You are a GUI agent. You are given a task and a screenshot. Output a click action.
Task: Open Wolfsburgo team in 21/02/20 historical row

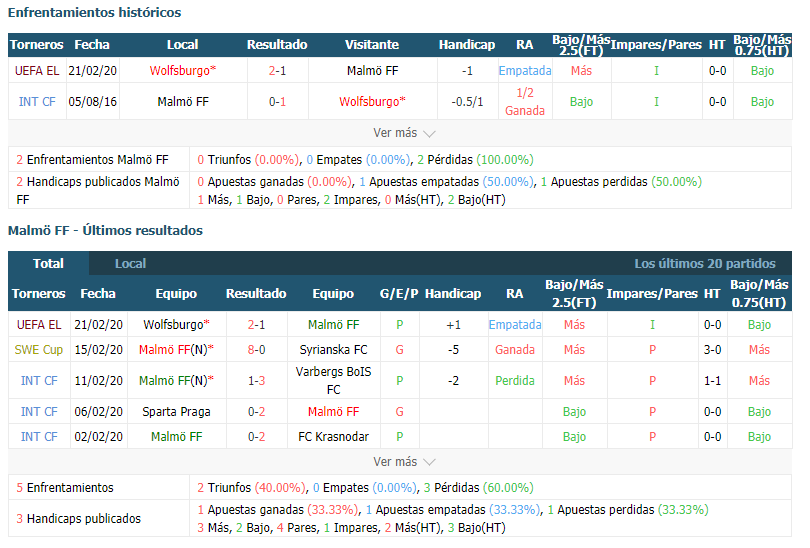pyautogui.click(x=183, y=71)
